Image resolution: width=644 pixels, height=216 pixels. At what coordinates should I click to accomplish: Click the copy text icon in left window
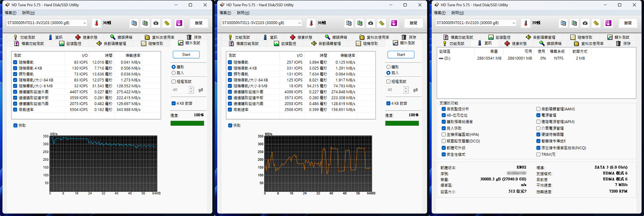tap(134, 23)
